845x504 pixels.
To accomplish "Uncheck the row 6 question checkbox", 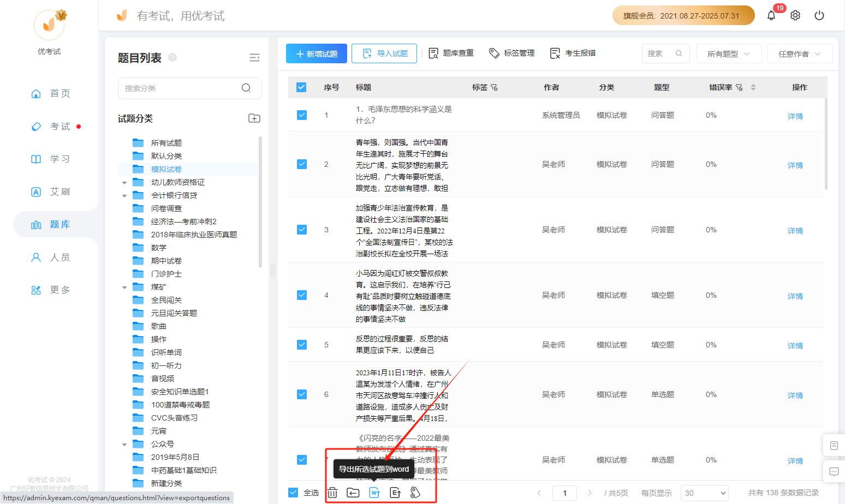I will (302, 394).
